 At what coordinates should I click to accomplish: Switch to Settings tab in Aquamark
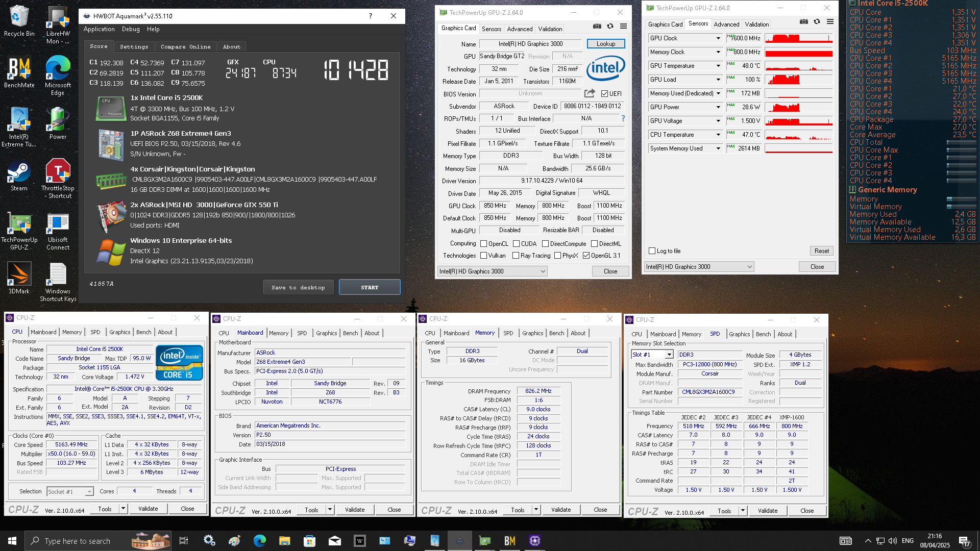pos(134,46)
